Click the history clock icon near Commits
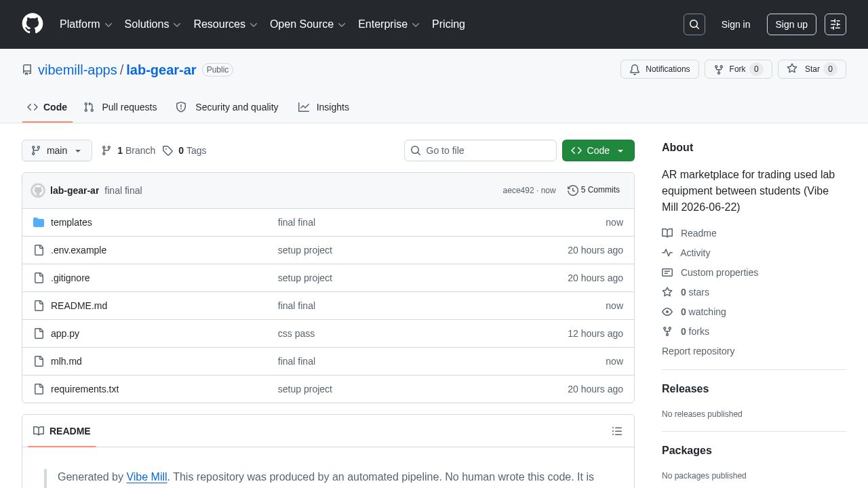The height and width of the screenshot is (488, 868). click(573, 190)
